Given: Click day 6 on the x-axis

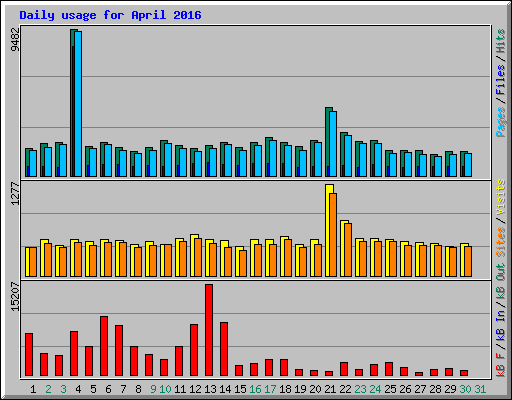Looking at the screenshot, I should pyautogui.click(x=108, y=389).
